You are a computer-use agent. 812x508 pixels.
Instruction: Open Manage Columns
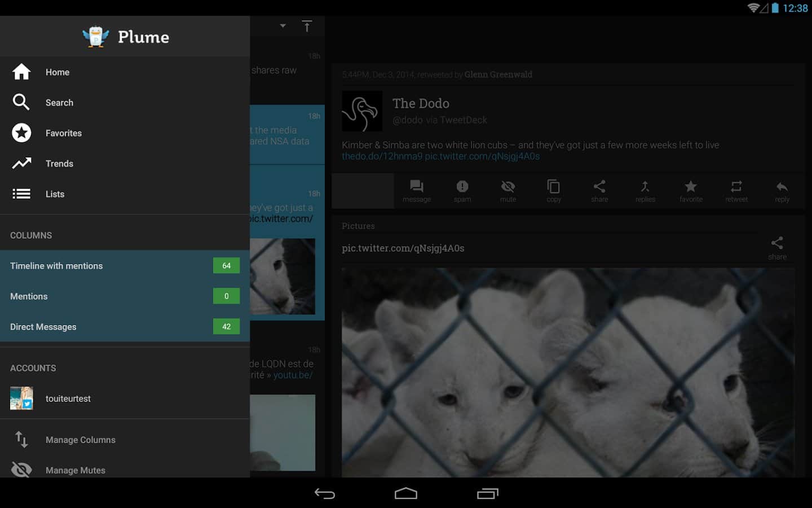click(80, 440)
